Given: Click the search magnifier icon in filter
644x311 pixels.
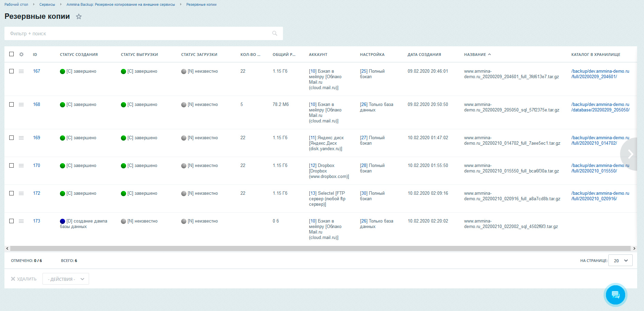Looking at the screenshot, I should 275,33.
